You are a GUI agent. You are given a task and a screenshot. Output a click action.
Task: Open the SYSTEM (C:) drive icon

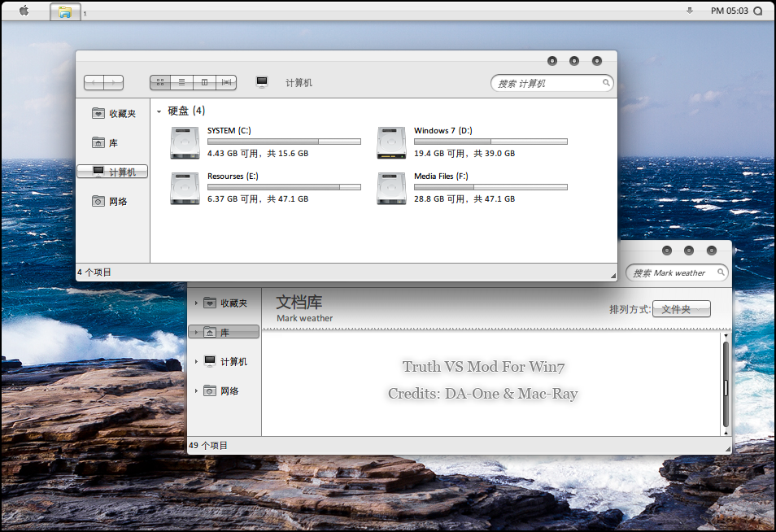[x=185, y=142]
